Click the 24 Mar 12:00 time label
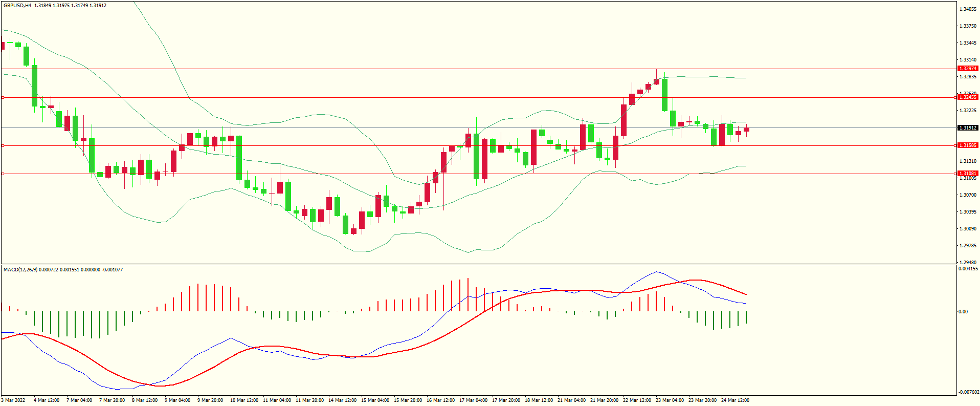Viewport: 980px width, 406px height. click(735, 400)
